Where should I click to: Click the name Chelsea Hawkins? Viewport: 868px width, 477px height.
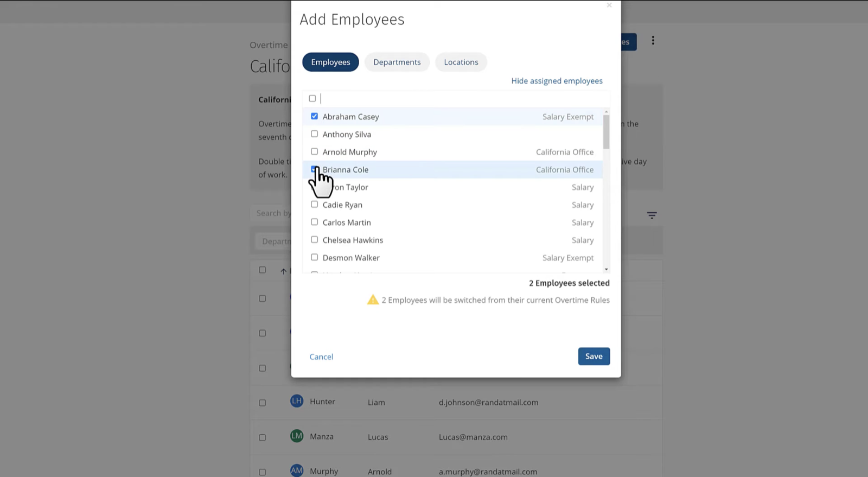click(353, 240)
